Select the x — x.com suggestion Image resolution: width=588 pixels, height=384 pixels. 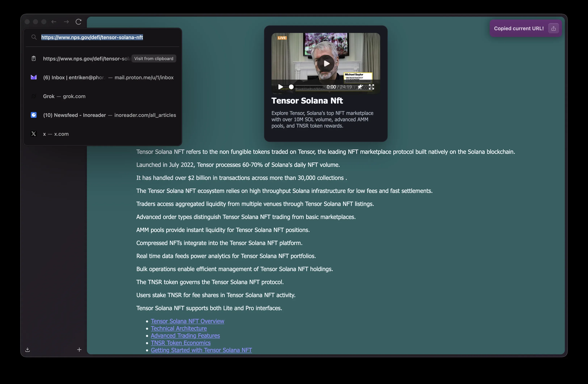102,134
